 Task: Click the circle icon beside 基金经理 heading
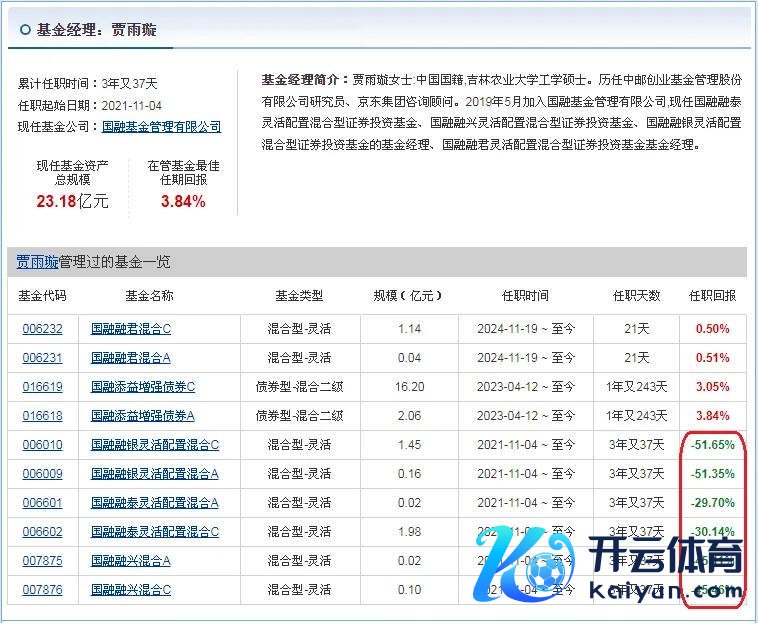pos(24,30)
